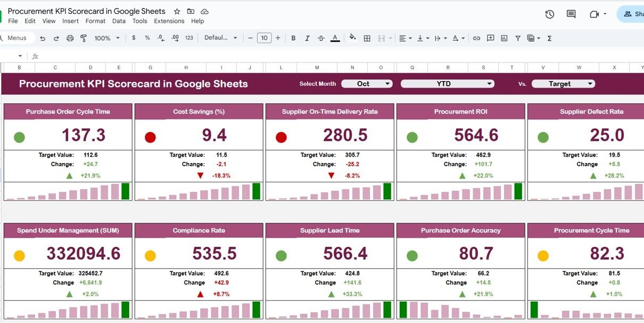The image size is (644, 323).
Task: Insert a link using the toolbar icon
Action: pyautogui.click(x=476, y=38)
